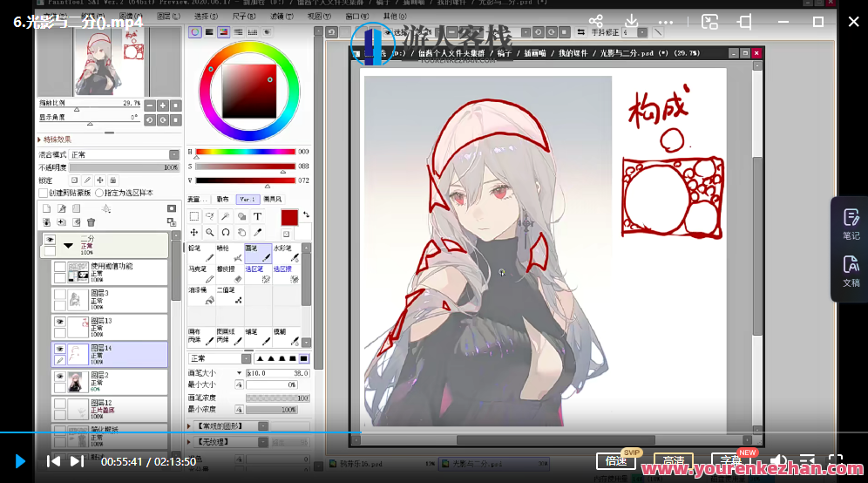Viewport: 868px width, 483px height.
Task: Open the 笔记 notes side panel
Action: tap(851, 224)
